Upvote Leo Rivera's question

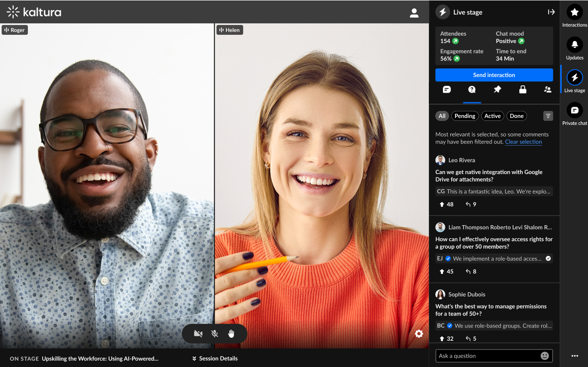coord(446,204)
